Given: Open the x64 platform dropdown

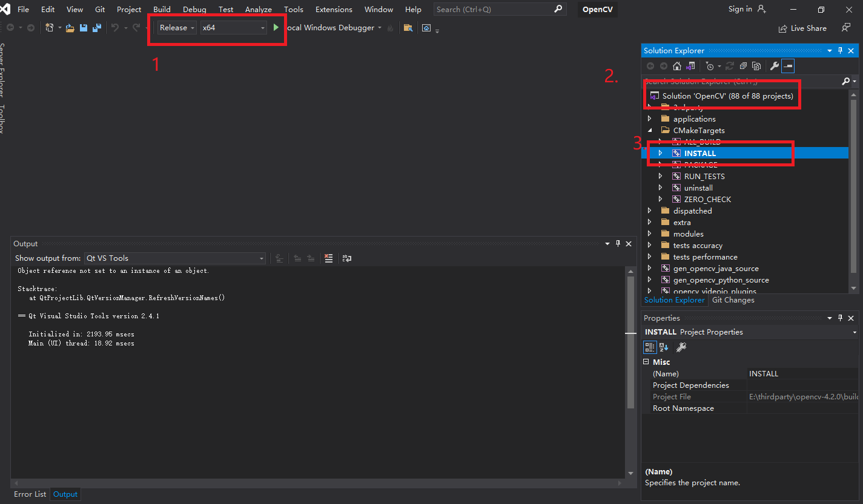Looking at the screenshot, I should (234, 28).
